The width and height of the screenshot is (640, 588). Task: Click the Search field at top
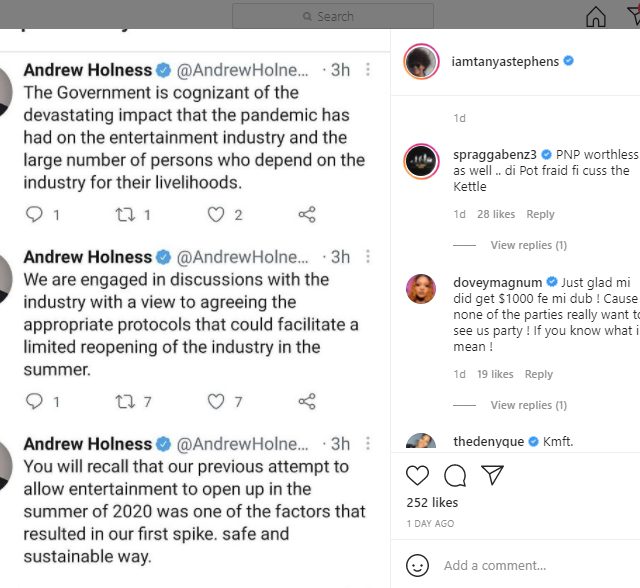coord(333,16)
